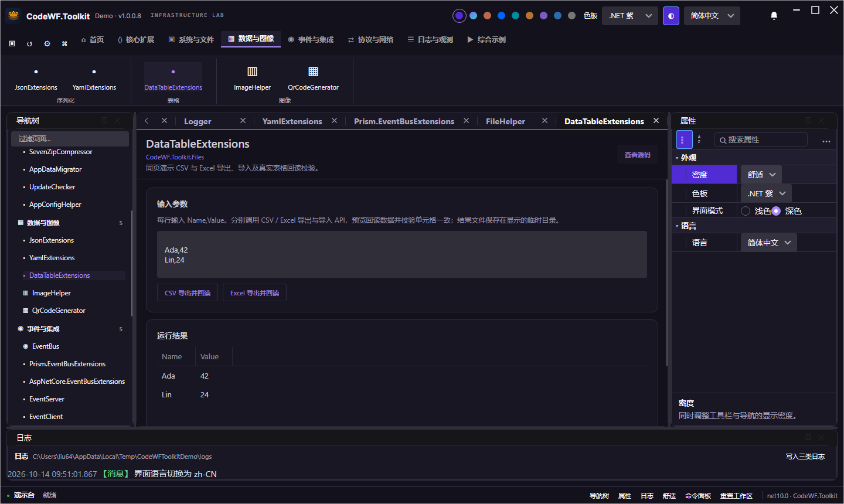Click the 过滤页面 filter field in navigation tree
The height and width of the screenshot is (504, 844).
tap(70, 139)
